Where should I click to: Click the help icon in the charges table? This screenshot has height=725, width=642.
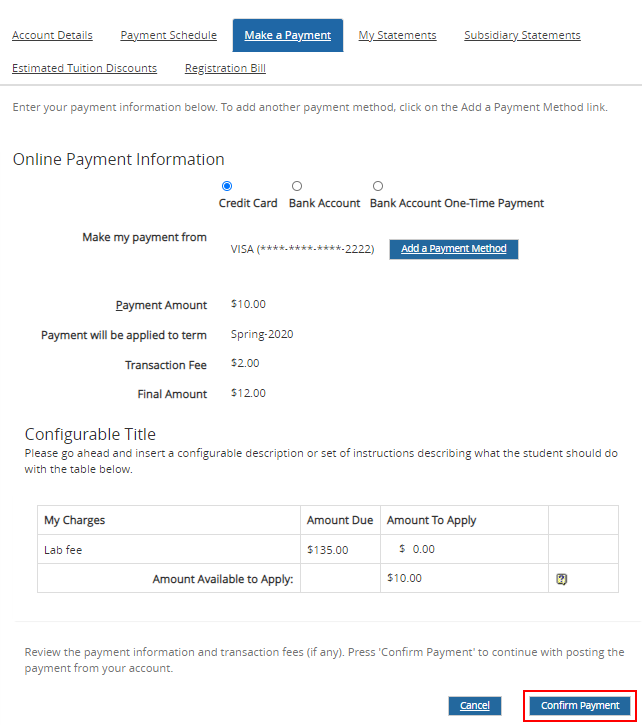(562, 579)
